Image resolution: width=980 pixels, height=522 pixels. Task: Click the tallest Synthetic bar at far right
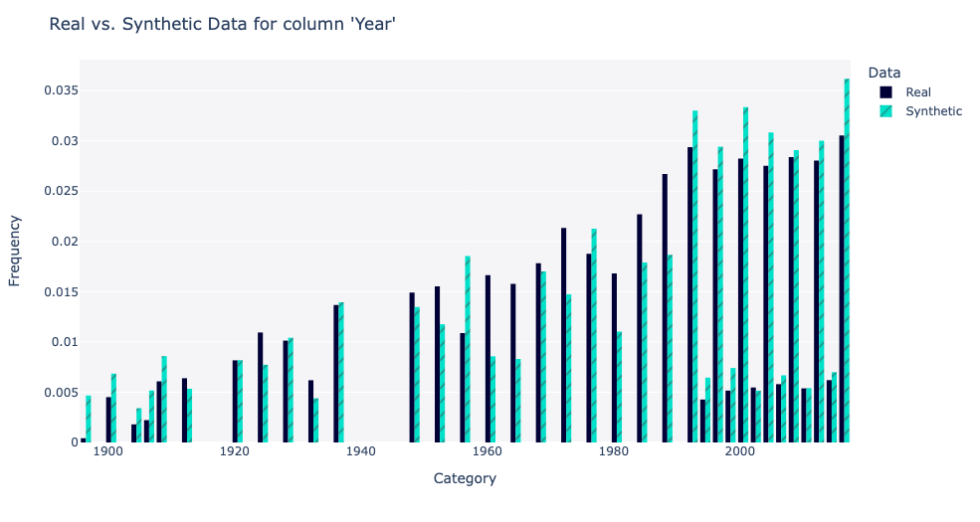(x=847, y=261)
